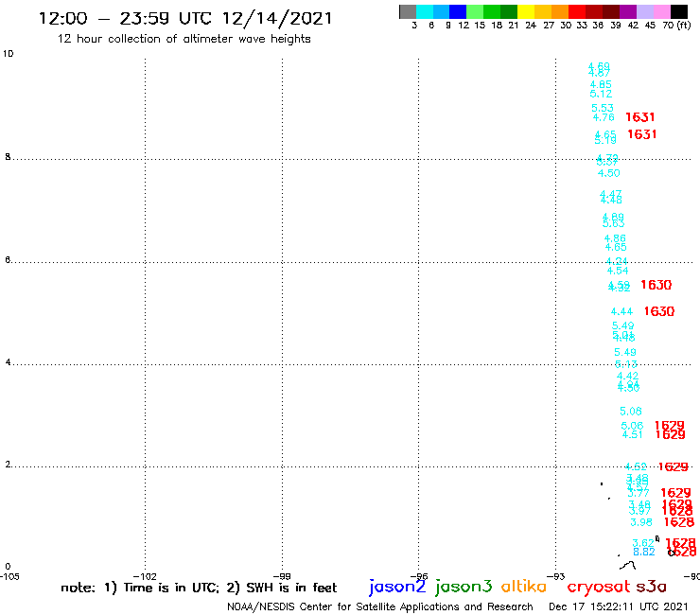Click the 4.54 wave height value

618,271
